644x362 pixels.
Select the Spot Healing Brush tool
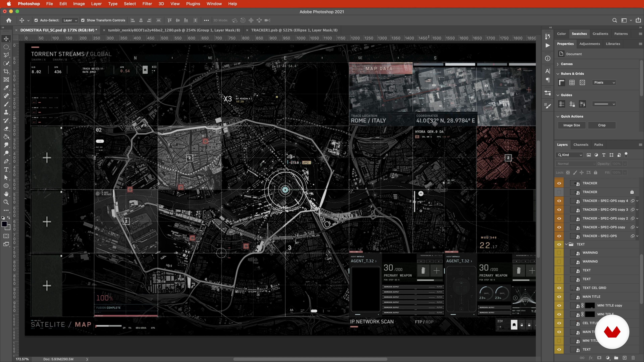(6, 96)
